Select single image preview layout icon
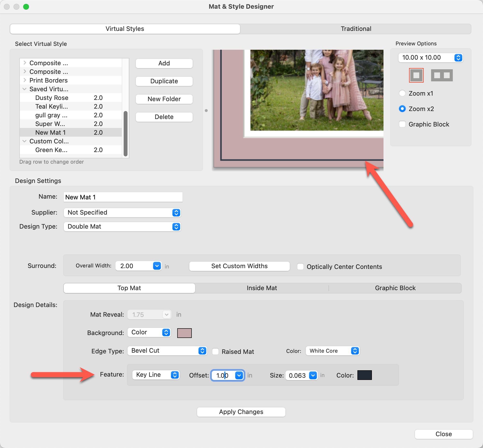483x448 pixels. (x=416, y=75)
